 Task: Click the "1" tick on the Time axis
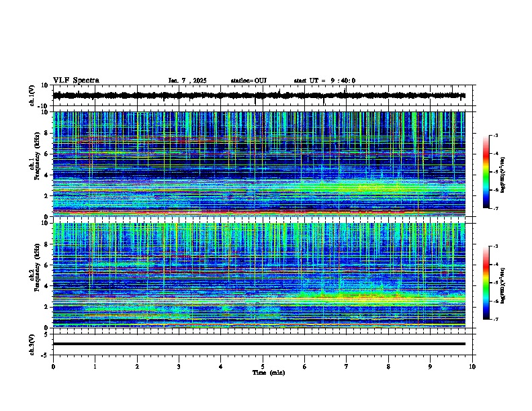(95, 367)
